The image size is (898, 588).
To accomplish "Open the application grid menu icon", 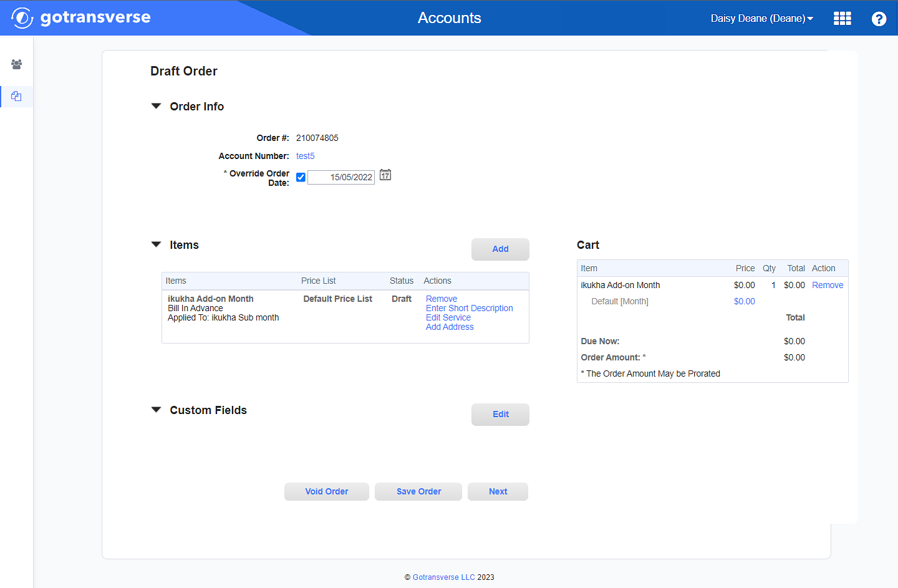I will click(842, 18).
